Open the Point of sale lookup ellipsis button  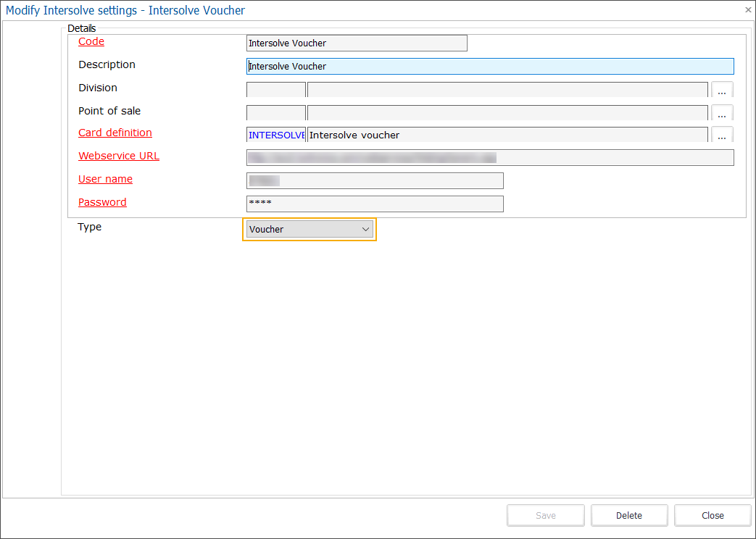pyautogui.click(x=722, y=112)
